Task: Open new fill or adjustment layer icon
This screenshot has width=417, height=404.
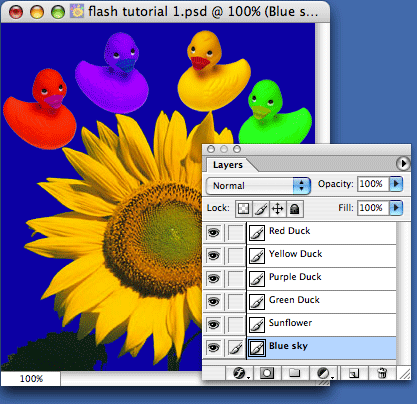Action: coord(323,373)
